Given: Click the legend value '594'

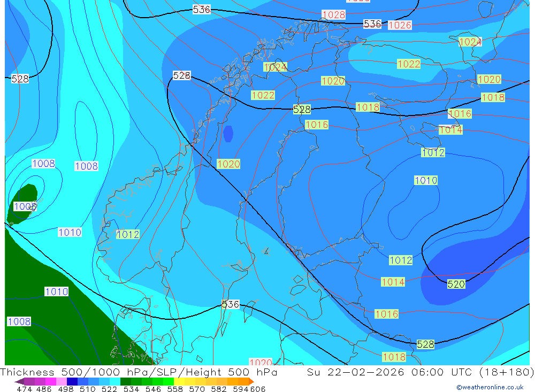Looking at the screenshot, I should pyautogui.click(x=241, y=389).
